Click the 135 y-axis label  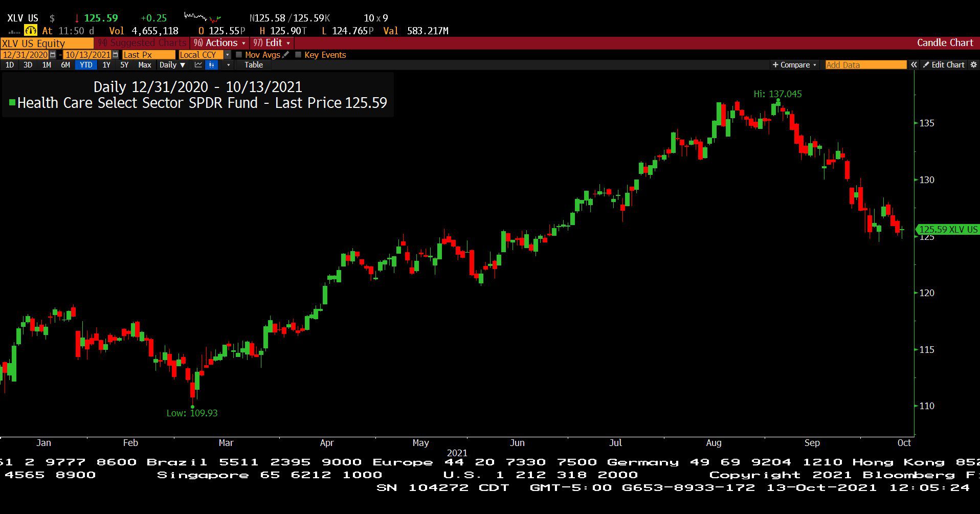[927, 123]
